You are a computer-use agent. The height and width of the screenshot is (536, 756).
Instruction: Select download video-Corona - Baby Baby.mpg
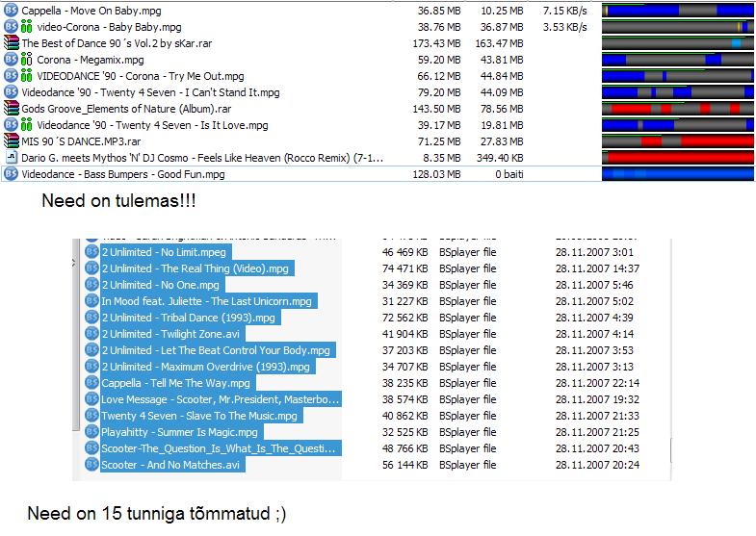[109, 27]
